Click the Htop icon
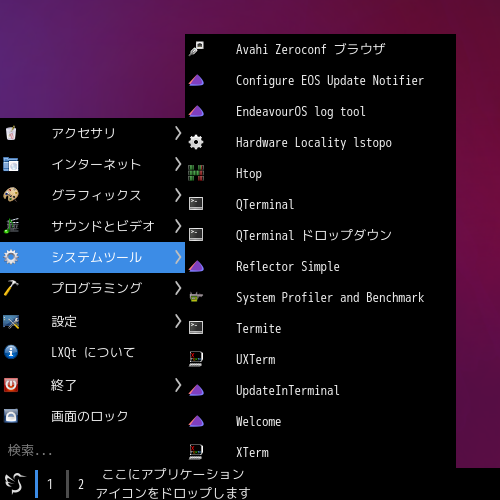 point(196,173)
